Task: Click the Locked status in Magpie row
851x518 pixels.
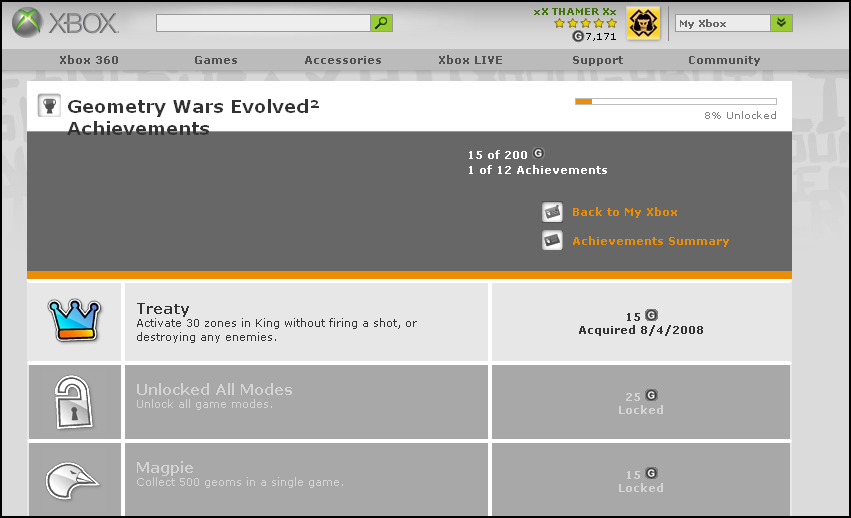Action: [x=641, y=488]
